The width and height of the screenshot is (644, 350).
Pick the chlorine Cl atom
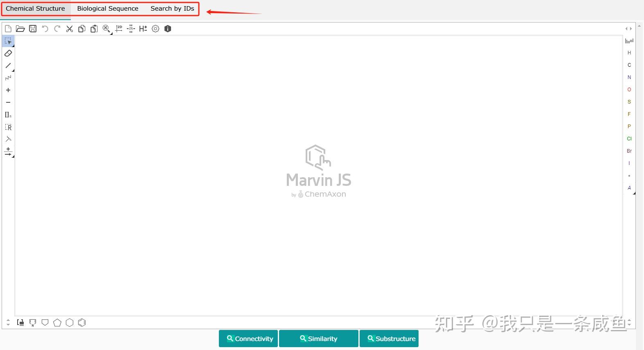point(629,139)
